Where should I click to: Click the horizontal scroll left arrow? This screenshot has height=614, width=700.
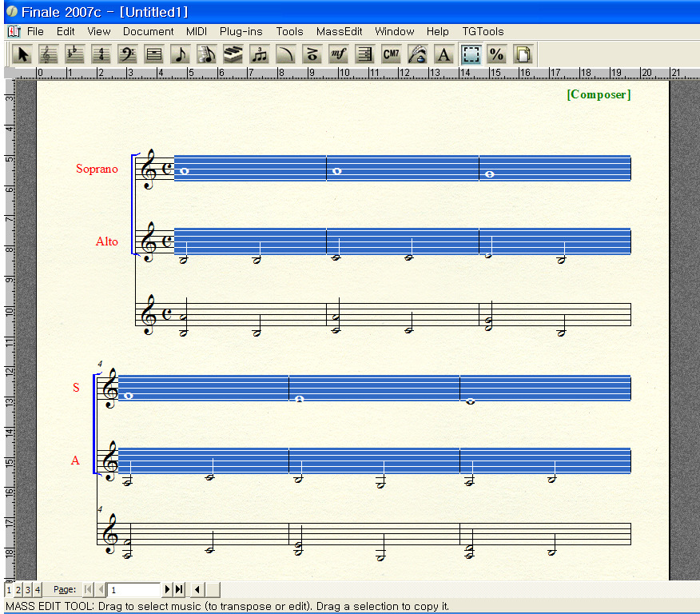click(x=197, y=590)
